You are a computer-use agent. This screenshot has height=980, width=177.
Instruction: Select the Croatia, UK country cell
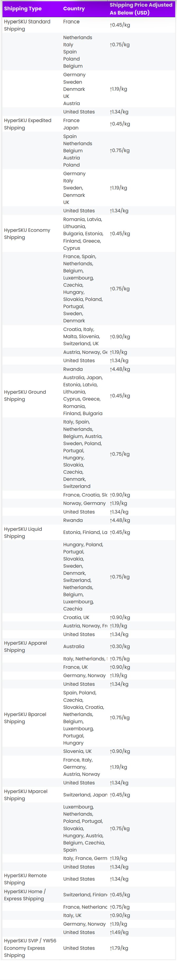click(76, 617)
